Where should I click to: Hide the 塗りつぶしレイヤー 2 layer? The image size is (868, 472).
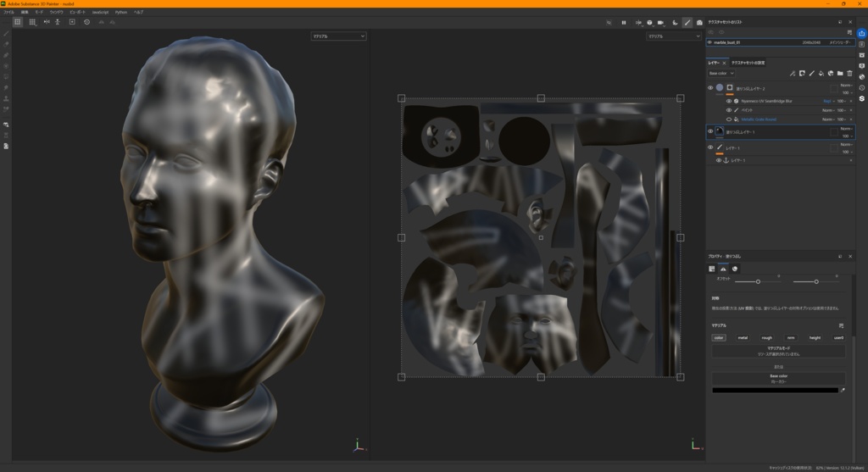point(710,87)
